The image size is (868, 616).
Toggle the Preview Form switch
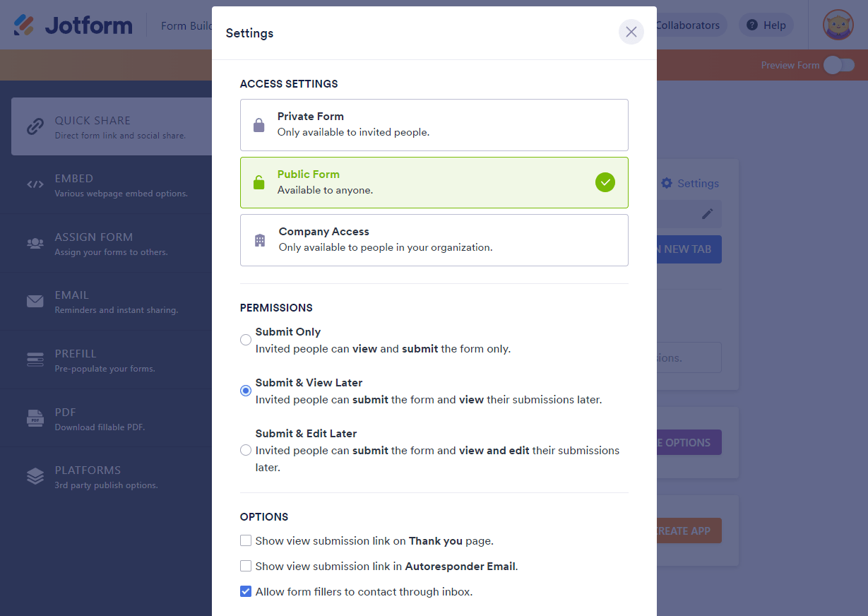(839, 65)
